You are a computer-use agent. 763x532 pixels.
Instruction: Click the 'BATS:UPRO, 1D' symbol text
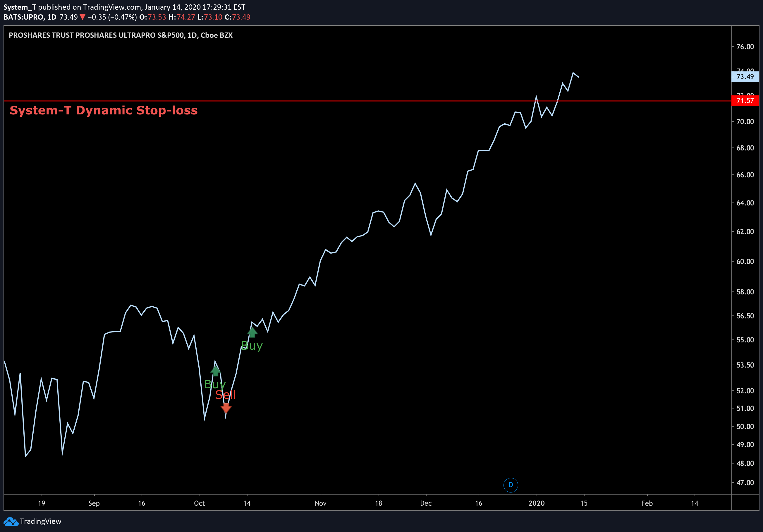click(x=30, y=17)
